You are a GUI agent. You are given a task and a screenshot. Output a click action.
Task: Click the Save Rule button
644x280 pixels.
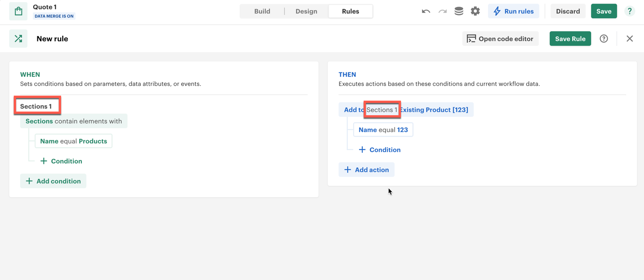click(x=570, y=39)
